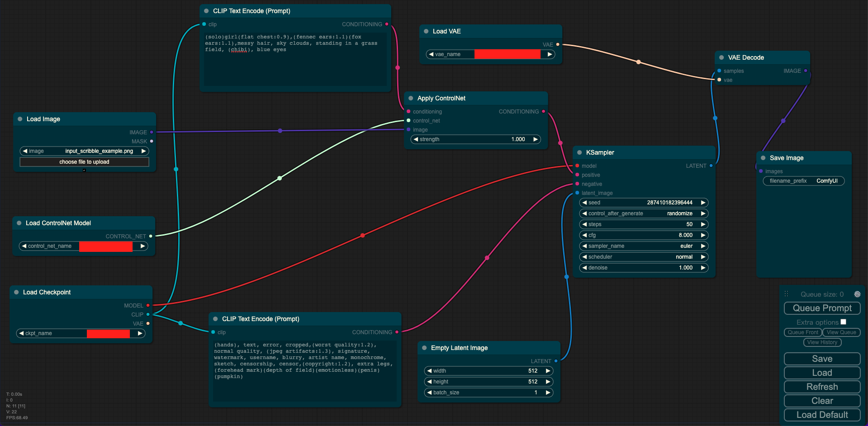Click the collapse dot on Save Image node
This screenshot has width=868, height=426.
click(763, 158)
